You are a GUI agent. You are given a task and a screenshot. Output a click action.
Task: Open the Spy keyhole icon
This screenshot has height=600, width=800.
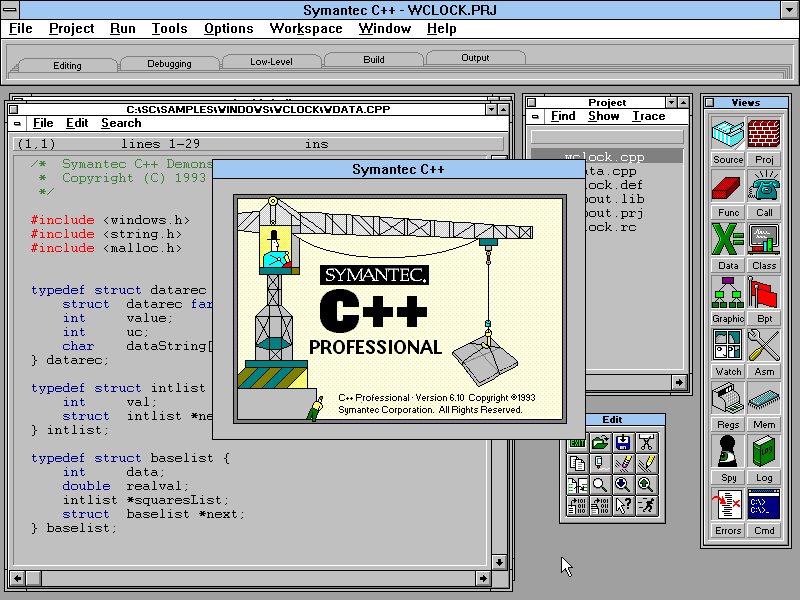tap(728, 453)
